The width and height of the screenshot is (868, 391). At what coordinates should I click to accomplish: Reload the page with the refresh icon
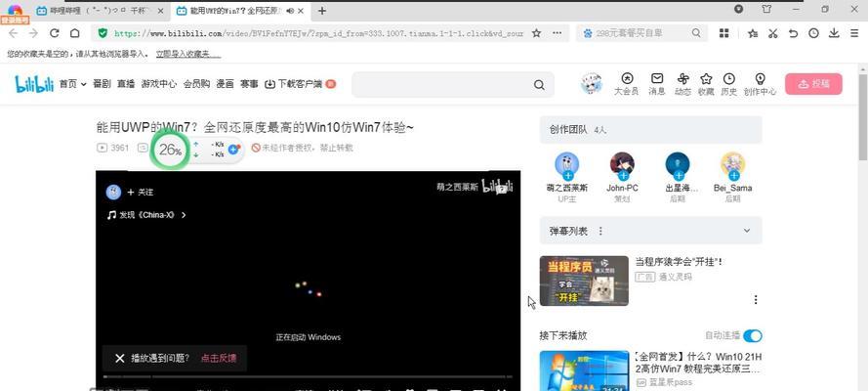point(55,33)
